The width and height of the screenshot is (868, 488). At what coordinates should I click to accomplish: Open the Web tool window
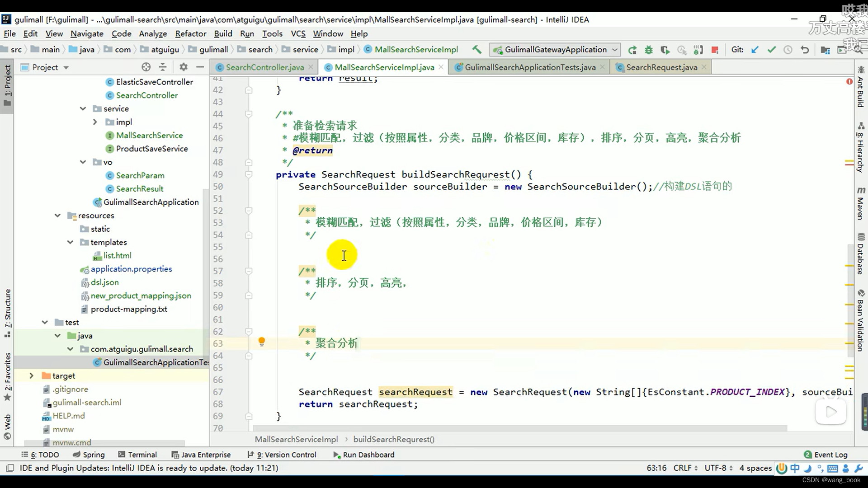pyautogui.click(x=7, y=427)
